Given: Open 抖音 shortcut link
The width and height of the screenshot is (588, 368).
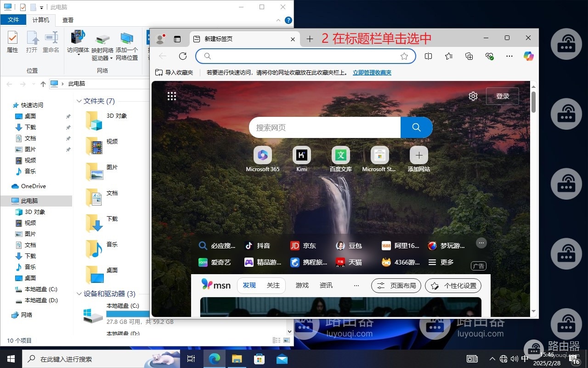Looking at the screenshot, I should [x=257, y=246].
